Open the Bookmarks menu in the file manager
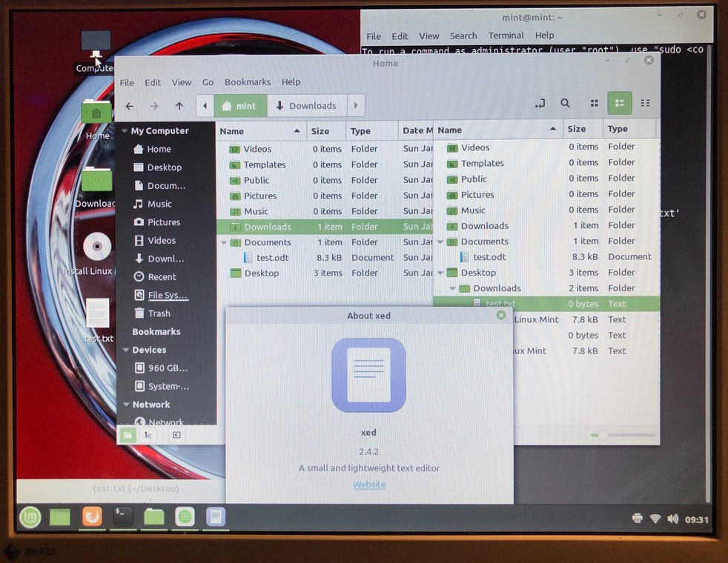Screen dimensions: 728x563 pos(247,82)
